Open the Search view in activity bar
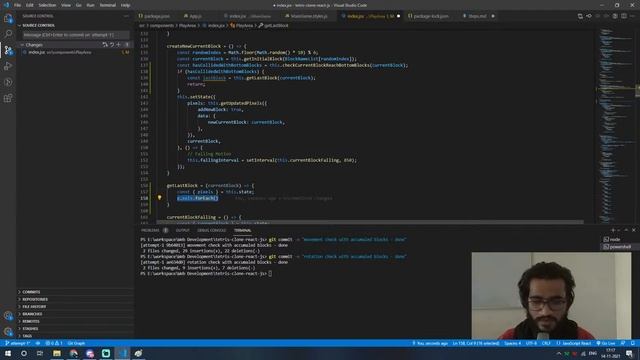 [8, 33]
